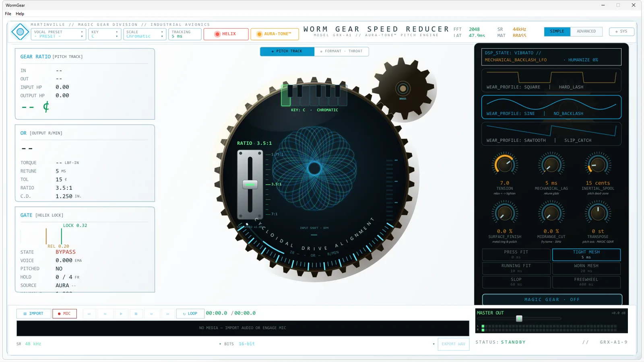Select the square HARD_LASH wear profile

coord(551,80)
